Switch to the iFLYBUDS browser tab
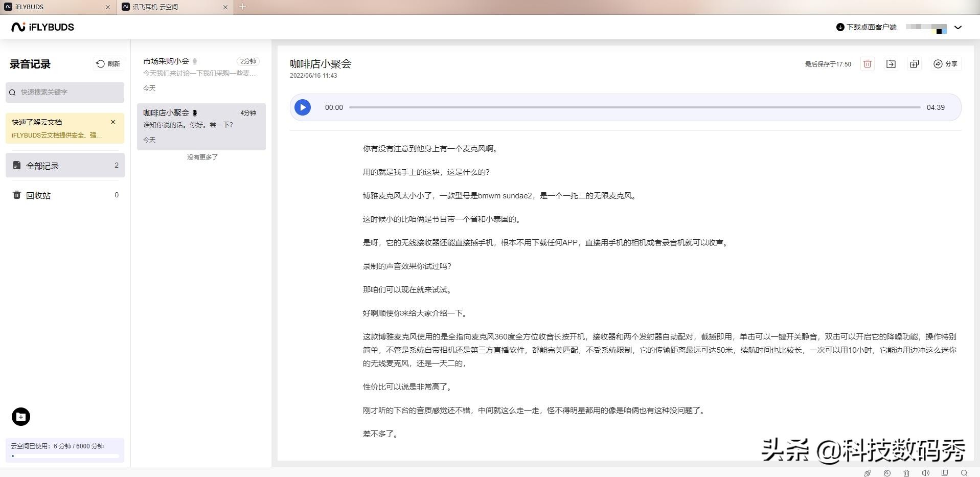 pyautogui.click(x=56, y=7)
